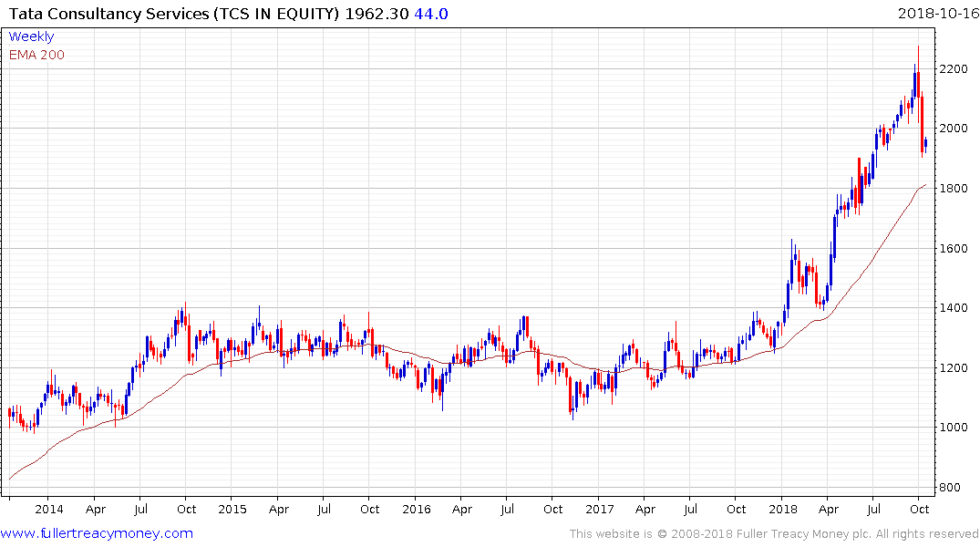
Task: Click the 1800 price axis label
Action: pyautogui.click(x=953, y=189)
